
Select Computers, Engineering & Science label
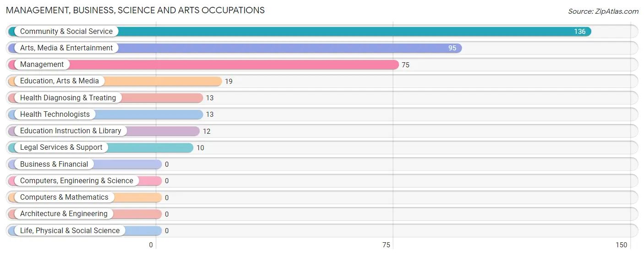click(76, 181)
